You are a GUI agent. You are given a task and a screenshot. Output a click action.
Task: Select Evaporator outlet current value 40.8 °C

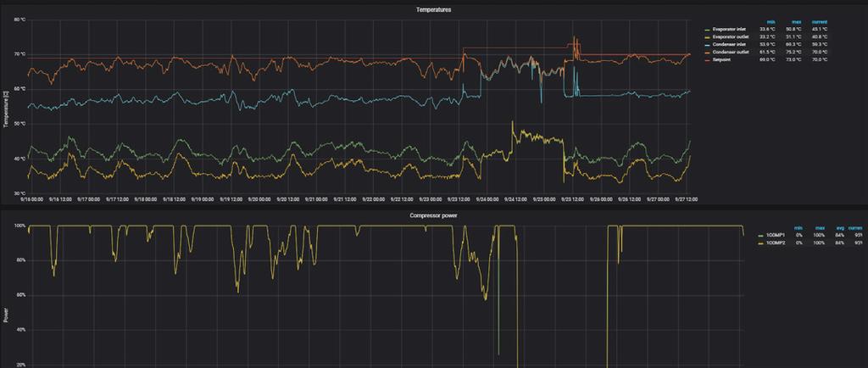tap(820, 36)
